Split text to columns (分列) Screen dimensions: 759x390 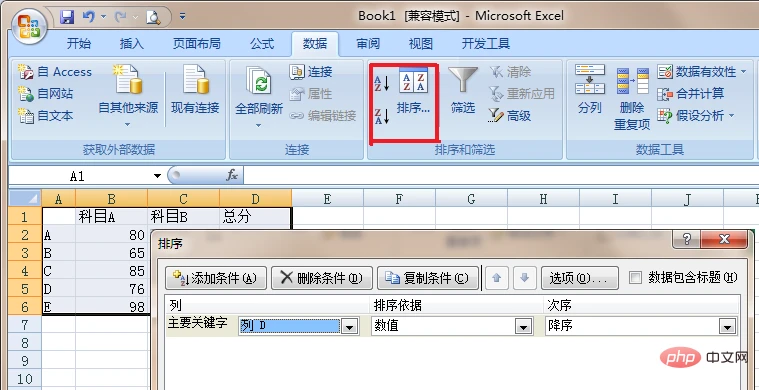pos(590,90)
